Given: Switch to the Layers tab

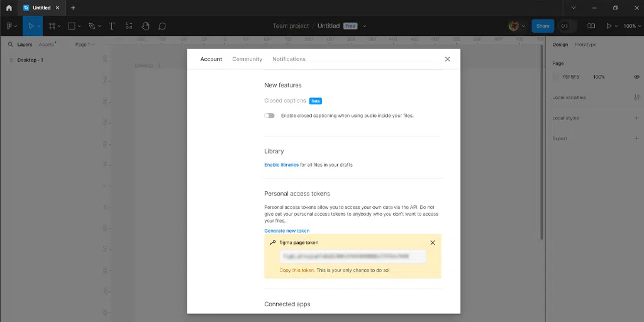Looking at the screenshot, I should point(25,45).
